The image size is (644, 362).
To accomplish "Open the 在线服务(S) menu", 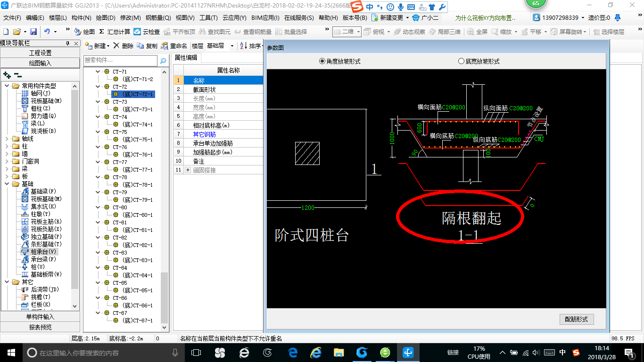I will (x=299, y=17).
